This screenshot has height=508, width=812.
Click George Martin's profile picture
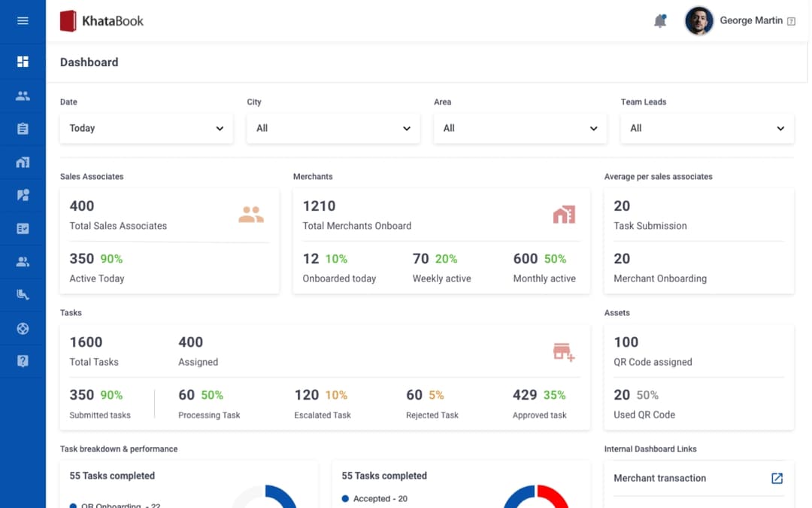tap(698, 20)
